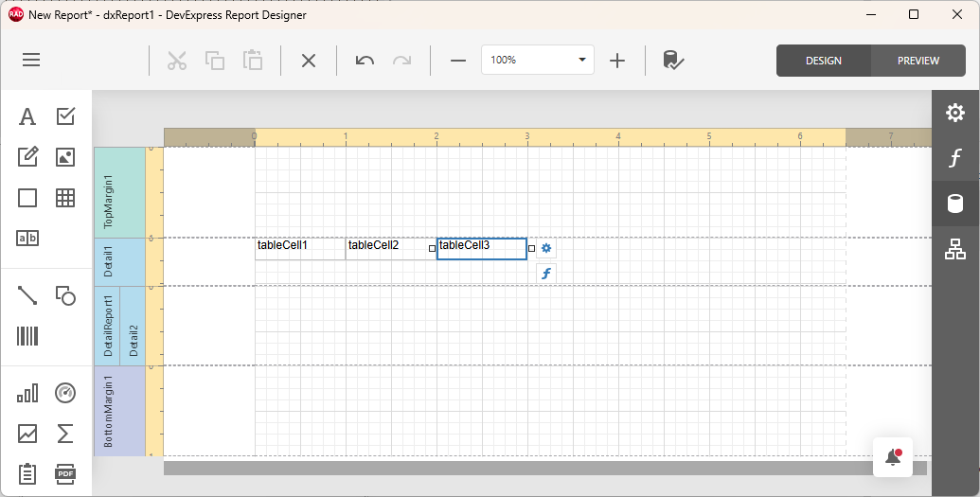Select the Label (A) control tool
Image resolution: width=980 pixels, height=497 pixels.
(x=27, y=116)
